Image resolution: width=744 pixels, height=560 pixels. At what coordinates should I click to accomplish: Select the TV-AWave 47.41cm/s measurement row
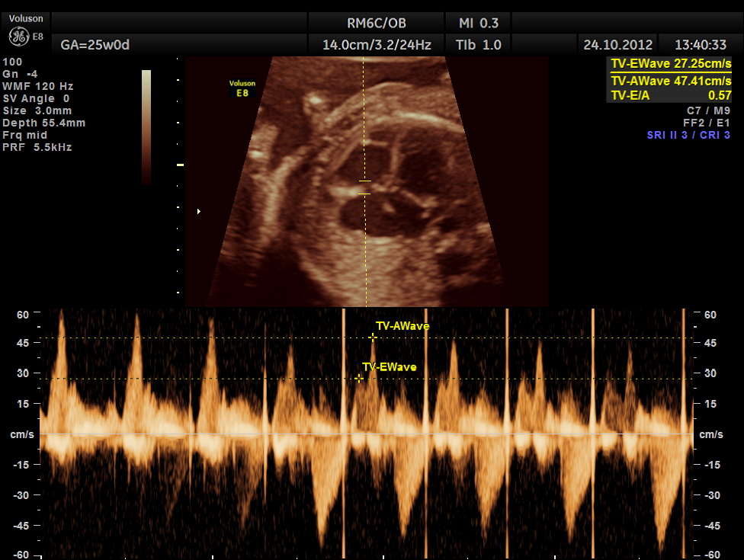tap(671, 80)
